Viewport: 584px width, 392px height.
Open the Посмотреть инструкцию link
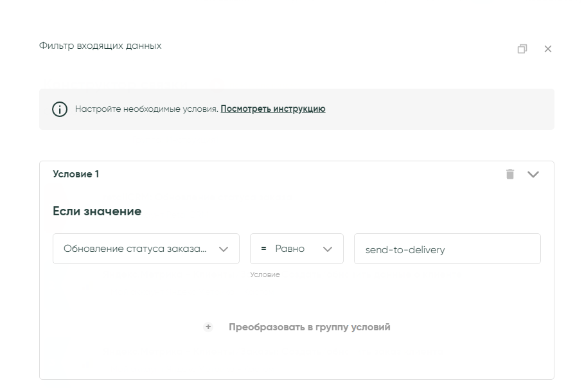(273, 109)
